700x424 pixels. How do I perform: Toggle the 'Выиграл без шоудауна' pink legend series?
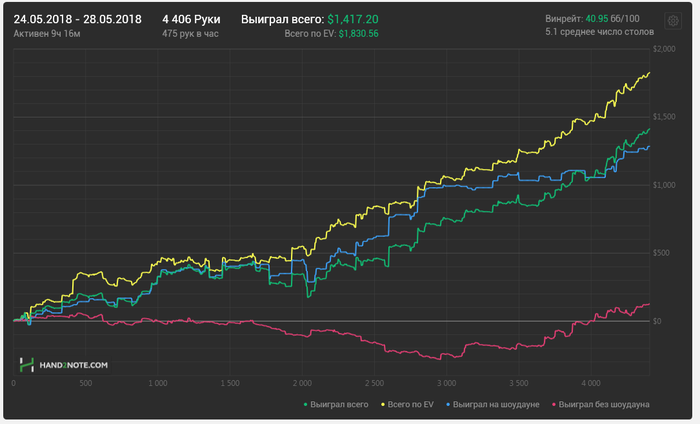pos(600,404)
